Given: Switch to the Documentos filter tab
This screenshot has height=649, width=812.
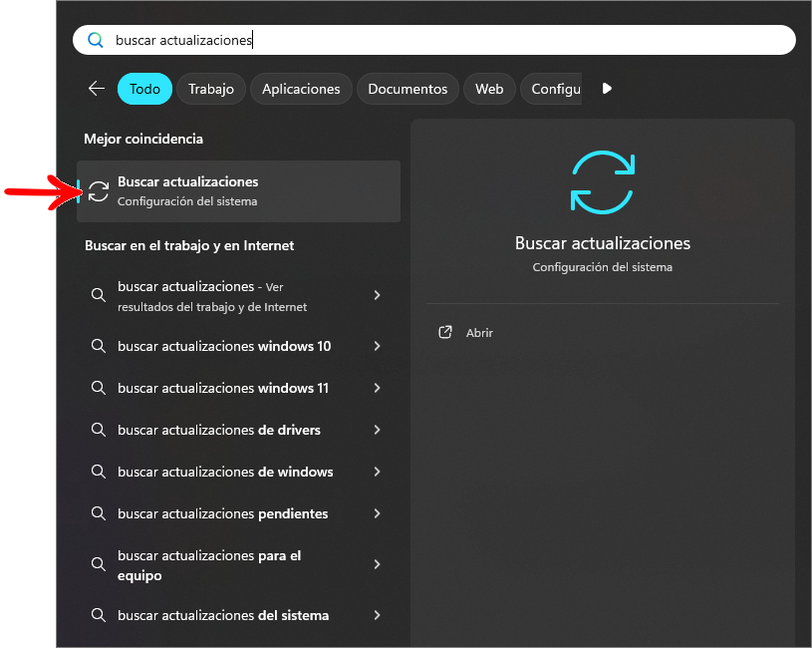Looking at the screenshot, I should (407, 89).
